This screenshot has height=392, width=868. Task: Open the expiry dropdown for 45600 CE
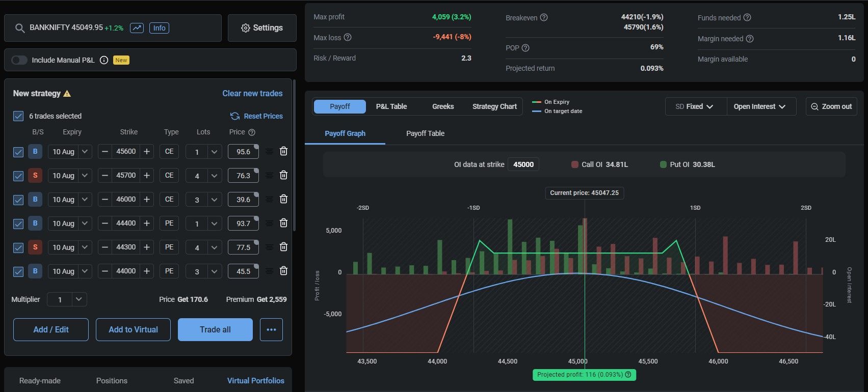coord(70,152)
